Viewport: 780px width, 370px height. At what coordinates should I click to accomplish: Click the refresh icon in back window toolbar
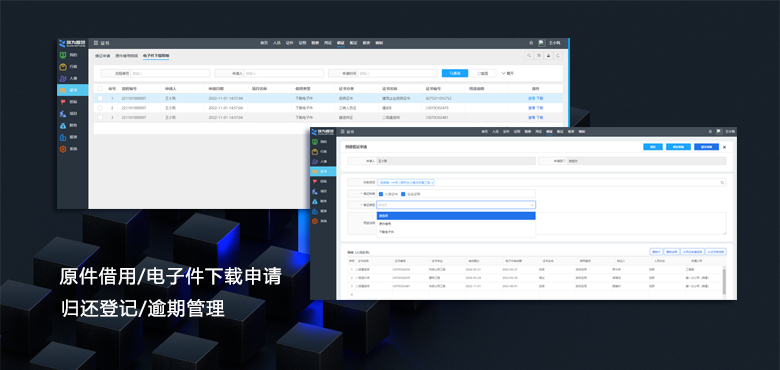pos(559,56)
